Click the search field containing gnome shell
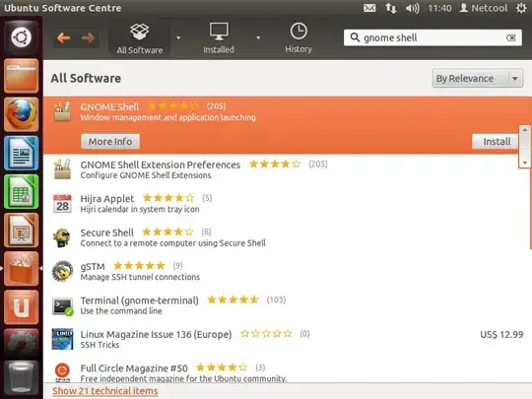 coord(432,37)
